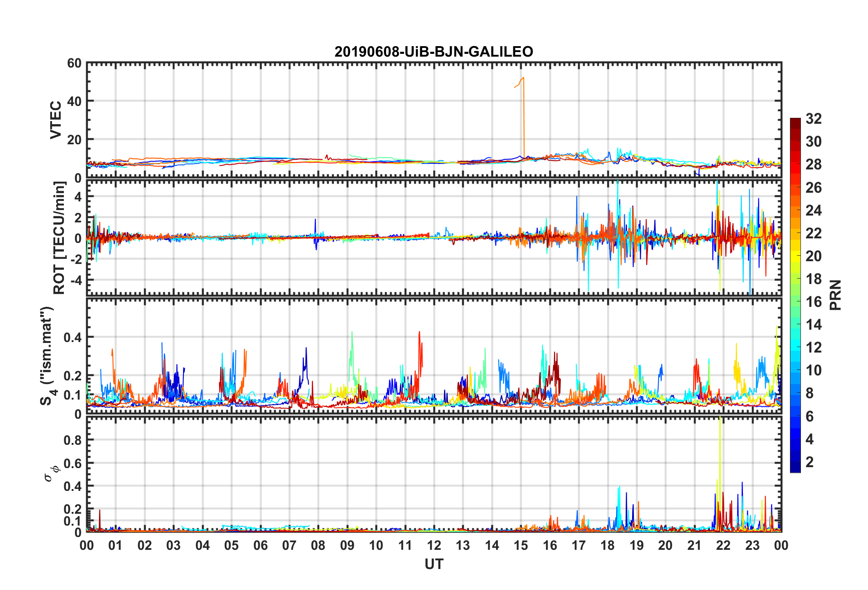The image size is (868, 590).
Task: Select x-axis hour label 23
Action: 753,545
